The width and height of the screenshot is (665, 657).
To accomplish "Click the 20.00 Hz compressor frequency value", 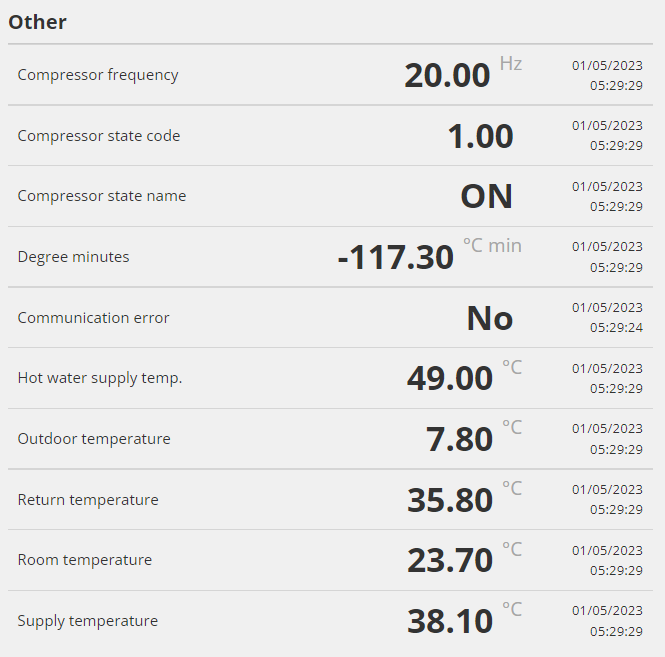I will pos(447,75).
